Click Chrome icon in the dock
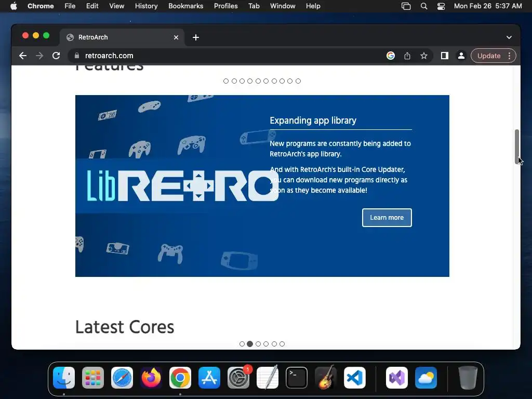 [x=180, y=378]
